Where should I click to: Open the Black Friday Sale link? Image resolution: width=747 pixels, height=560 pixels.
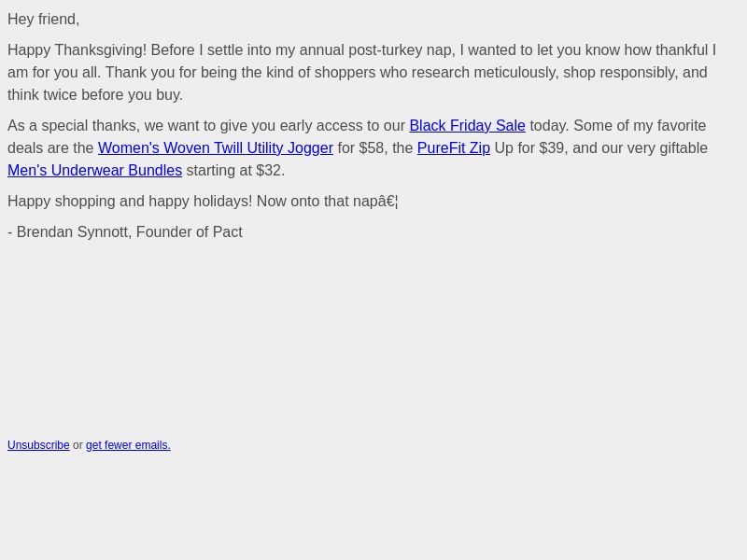pos(467,126)
